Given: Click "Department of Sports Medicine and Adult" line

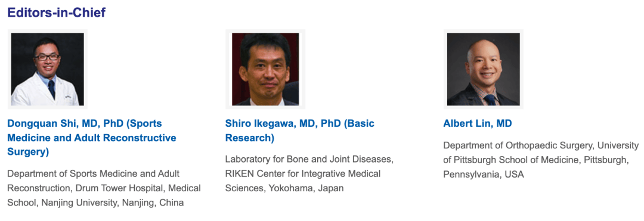Looking at the screenshot, I should click(93, 174).
